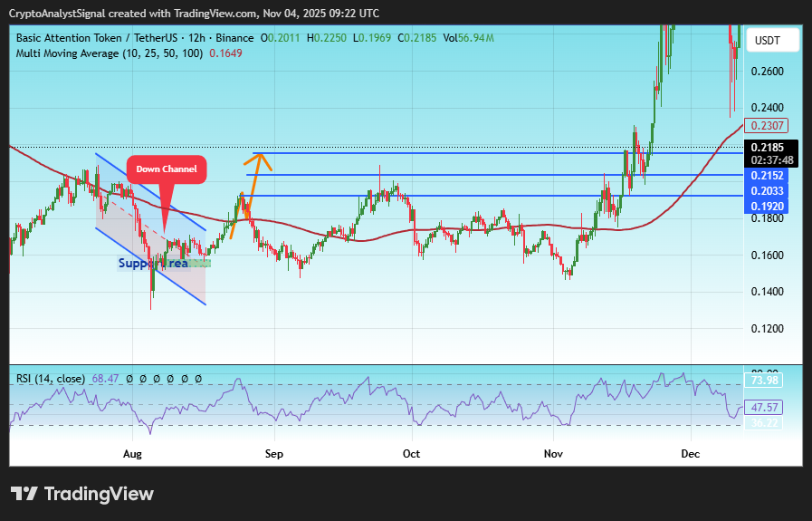Viewport: 812px width, 521px height.
Task: Select the Multi Moving Average indicator label
Action: [110, 53]
